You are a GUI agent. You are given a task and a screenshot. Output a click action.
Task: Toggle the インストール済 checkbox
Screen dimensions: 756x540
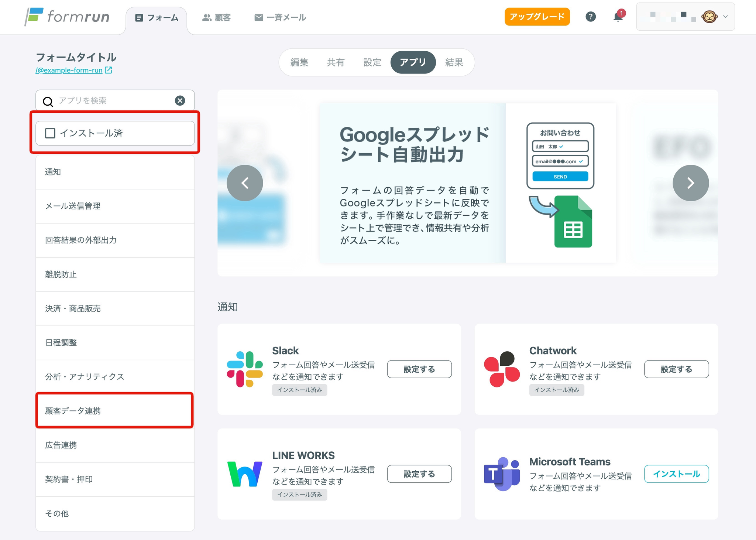tap(50, 133)
